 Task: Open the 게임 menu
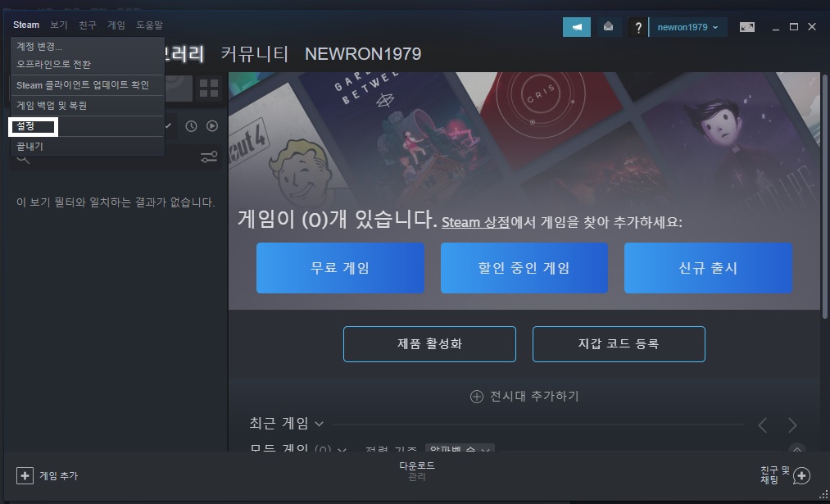coord(116,25)
